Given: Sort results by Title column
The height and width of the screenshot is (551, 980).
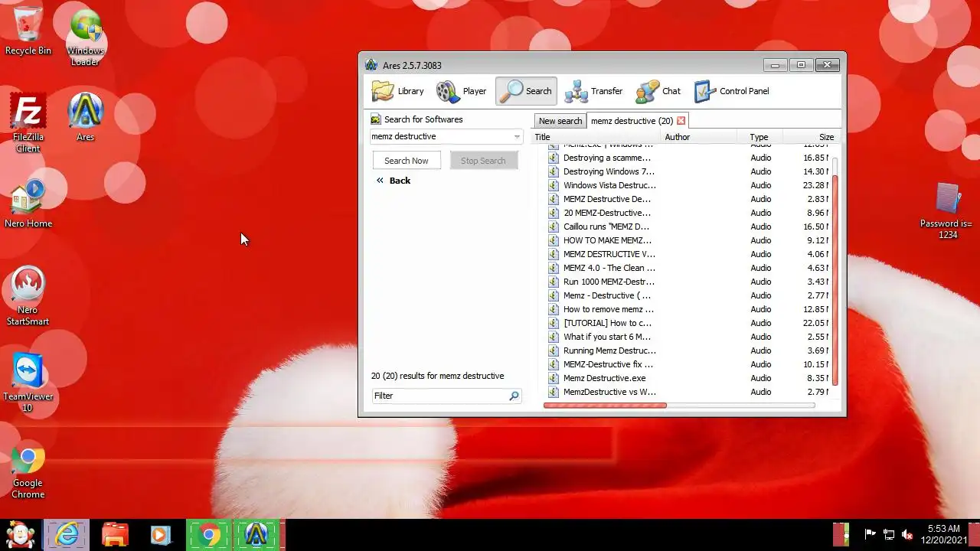Looking at the screenshot, I should (596, 137).
